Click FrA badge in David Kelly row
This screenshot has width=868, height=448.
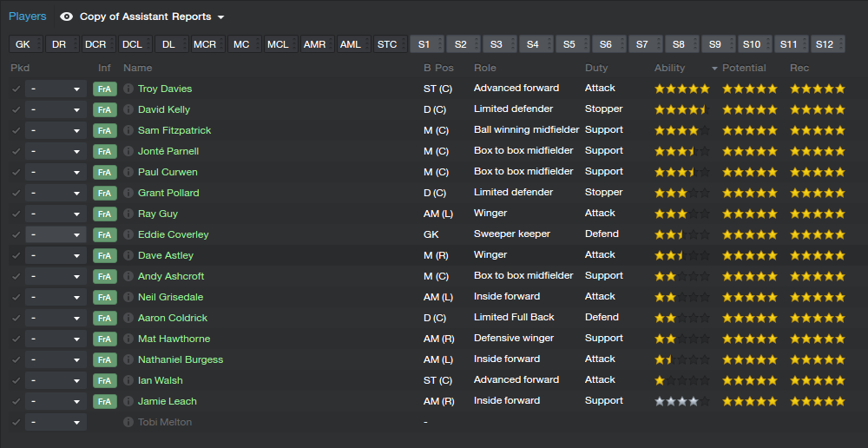pyautogui.click(x=105, y=109)
